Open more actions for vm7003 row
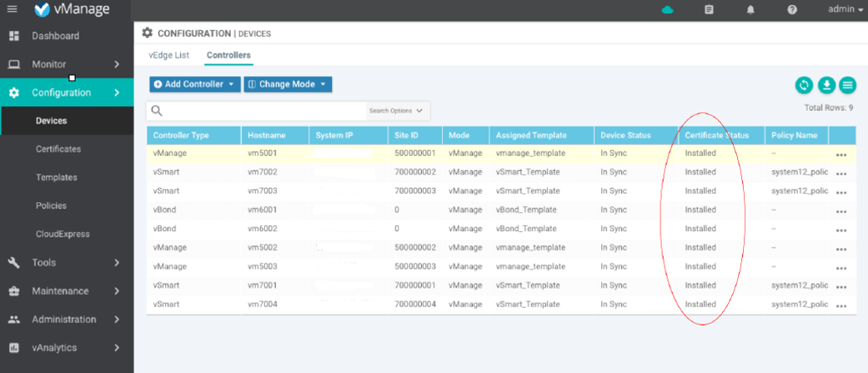This screenshot has height=373, width=868. point(841,193)
